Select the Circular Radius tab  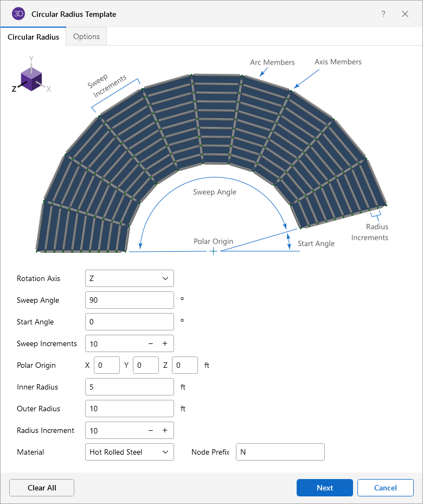(34, 37)
